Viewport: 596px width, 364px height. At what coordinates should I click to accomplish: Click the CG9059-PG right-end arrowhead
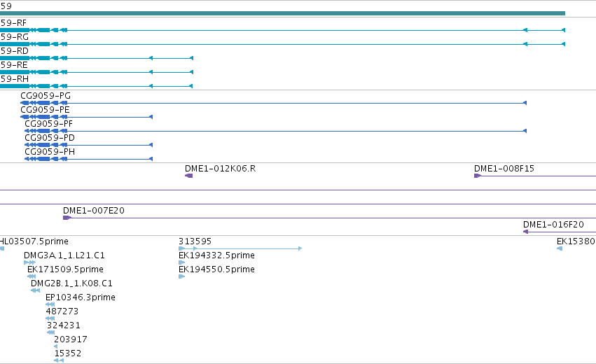click(525, 103)
